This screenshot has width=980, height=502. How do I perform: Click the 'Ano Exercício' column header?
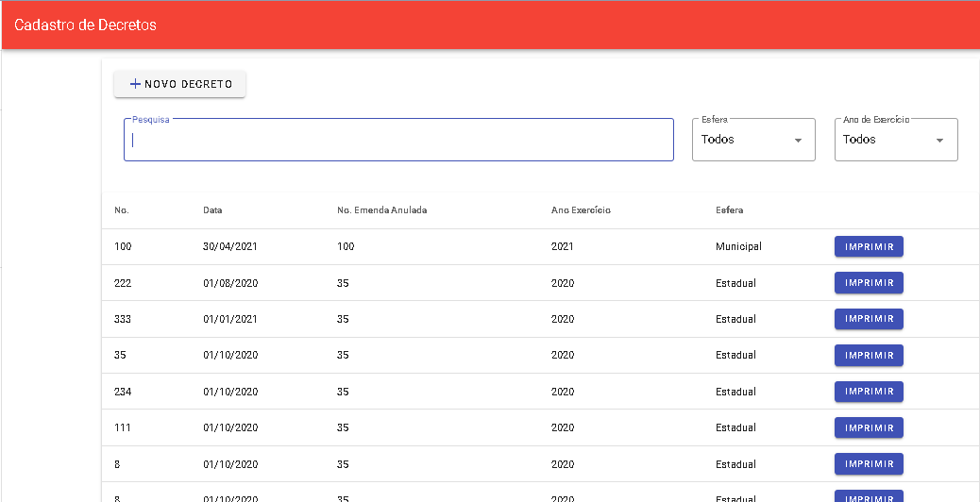[x=581, y=210]
